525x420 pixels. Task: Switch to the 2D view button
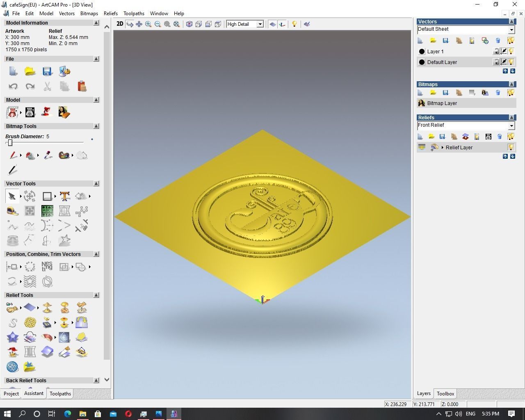click(120, 24)
